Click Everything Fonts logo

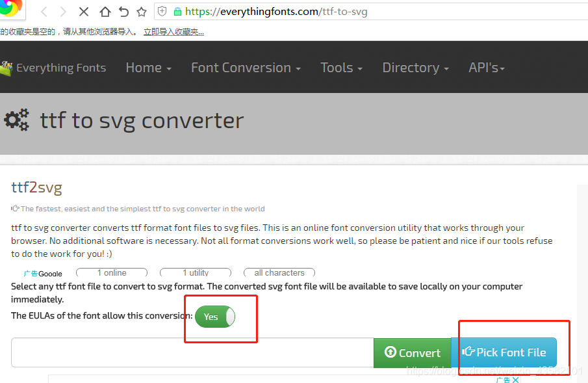coord(6,68)
